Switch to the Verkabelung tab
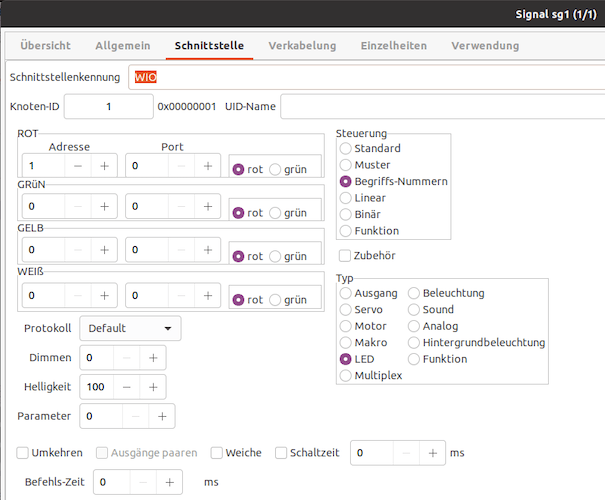 pyautogui.click(x=302, y=46)
